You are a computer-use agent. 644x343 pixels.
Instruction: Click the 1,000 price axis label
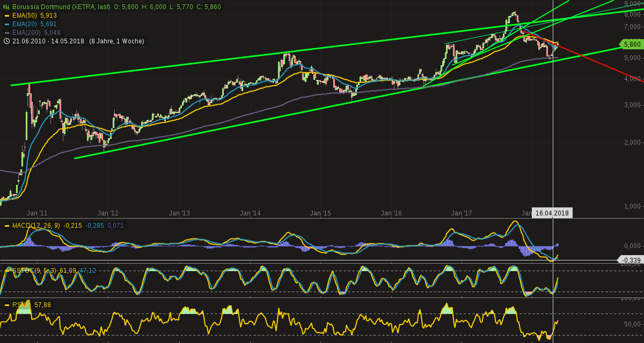[x=633, y=206]
